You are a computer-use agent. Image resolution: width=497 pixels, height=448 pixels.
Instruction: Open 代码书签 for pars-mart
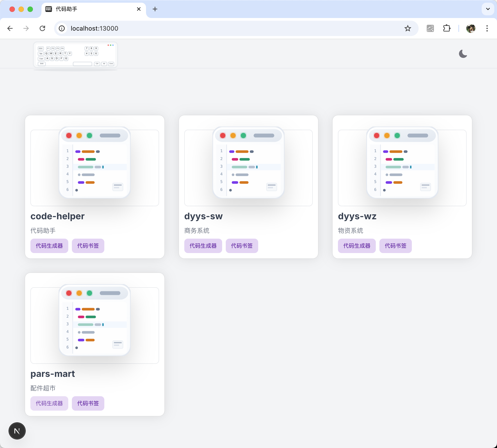[88, 403]
